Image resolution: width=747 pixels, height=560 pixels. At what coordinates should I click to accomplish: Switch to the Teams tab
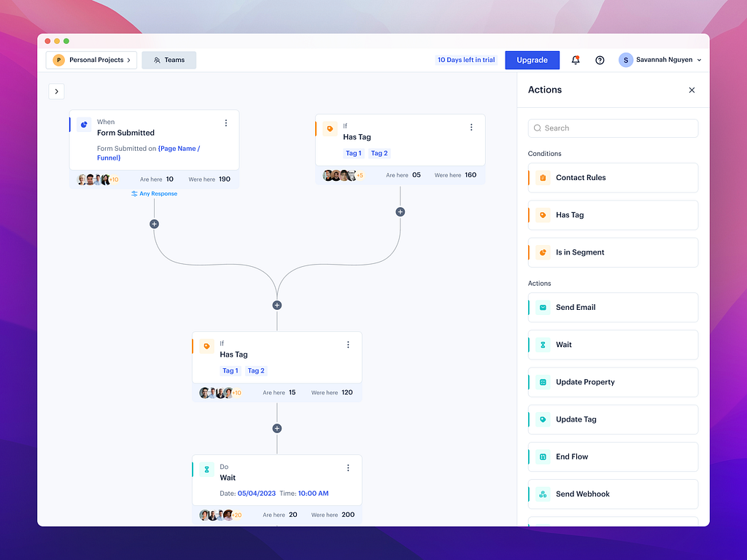point(169,60)
